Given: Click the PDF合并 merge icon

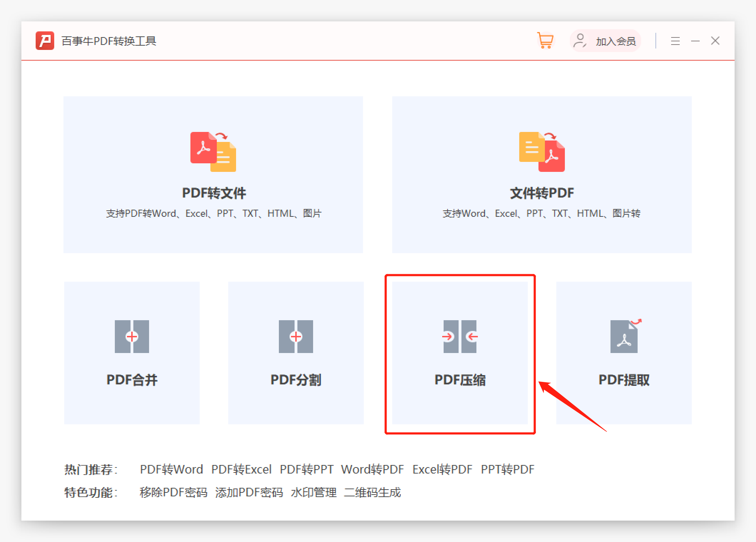Looking at the screenshot, I should pos(132,337).
